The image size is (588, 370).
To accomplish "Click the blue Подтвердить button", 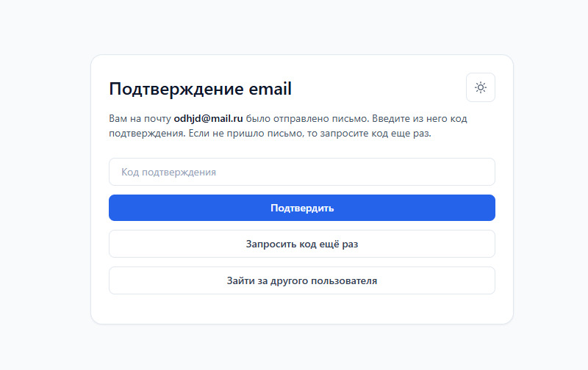I will click(x=302, y=208).
